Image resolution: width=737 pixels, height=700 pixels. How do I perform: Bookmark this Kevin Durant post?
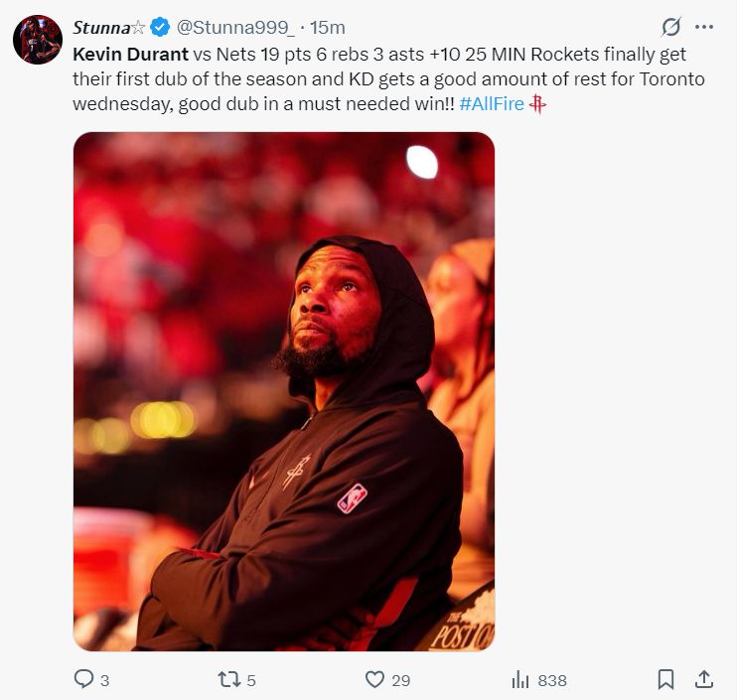coord(666,679)
